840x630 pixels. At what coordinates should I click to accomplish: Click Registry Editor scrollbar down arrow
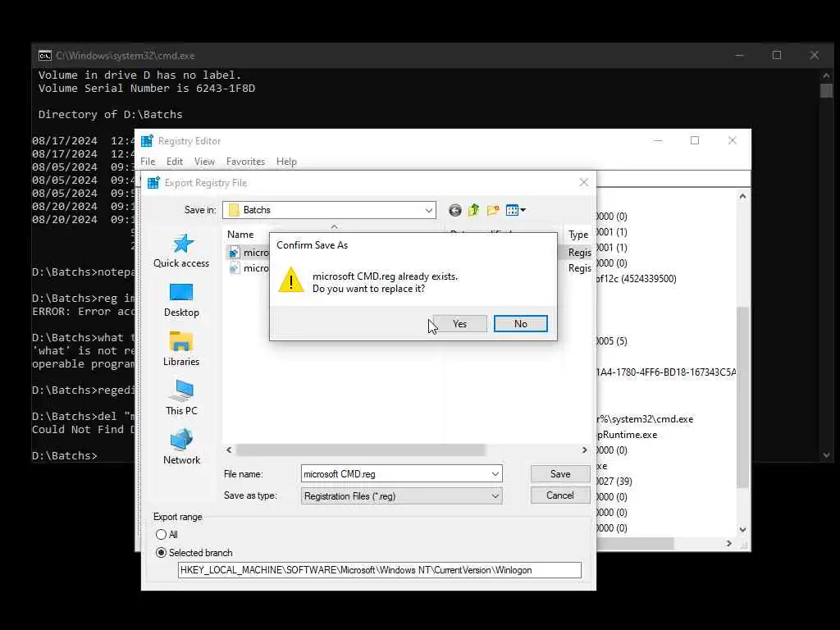coord(742,530)
